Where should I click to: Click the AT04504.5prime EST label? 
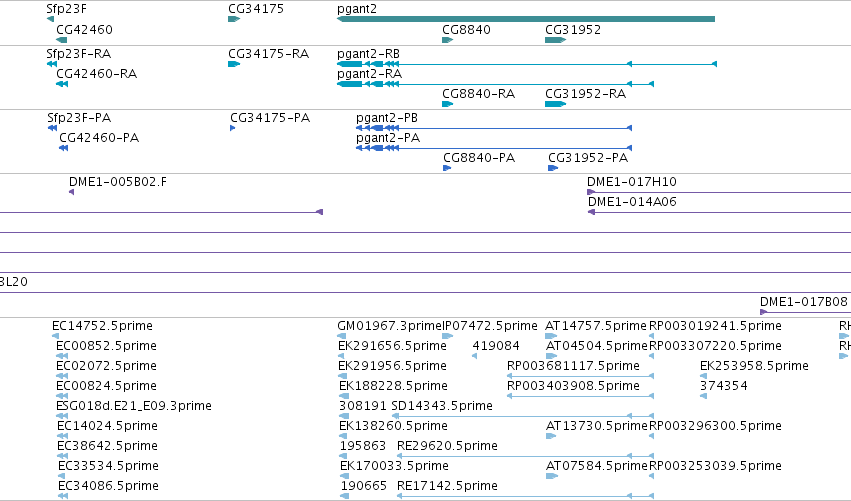[x=597, y=346]
